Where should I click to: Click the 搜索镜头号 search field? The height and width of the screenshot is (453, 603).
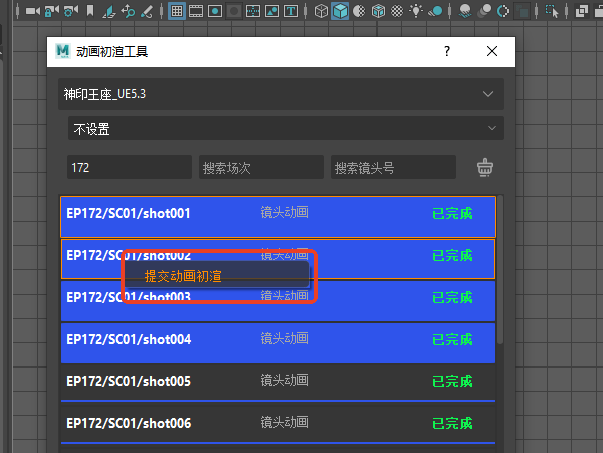click(393, 167)
